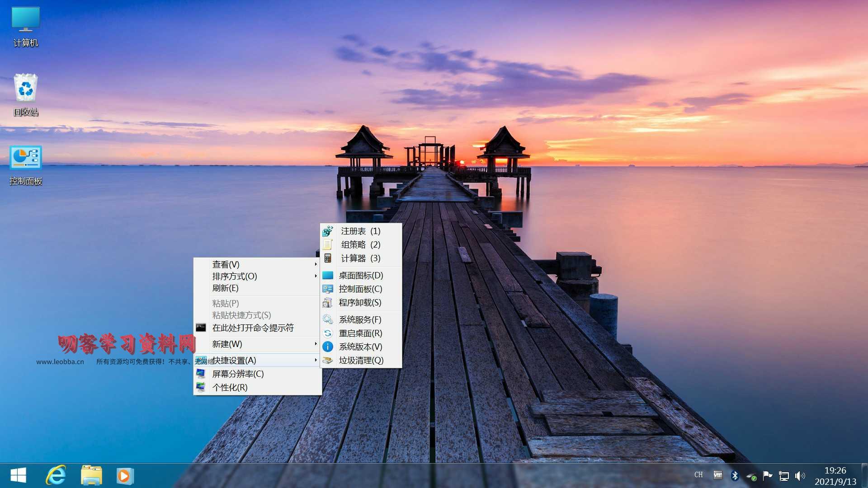
Task: Click the network tray icon
Action: (783, 475)
